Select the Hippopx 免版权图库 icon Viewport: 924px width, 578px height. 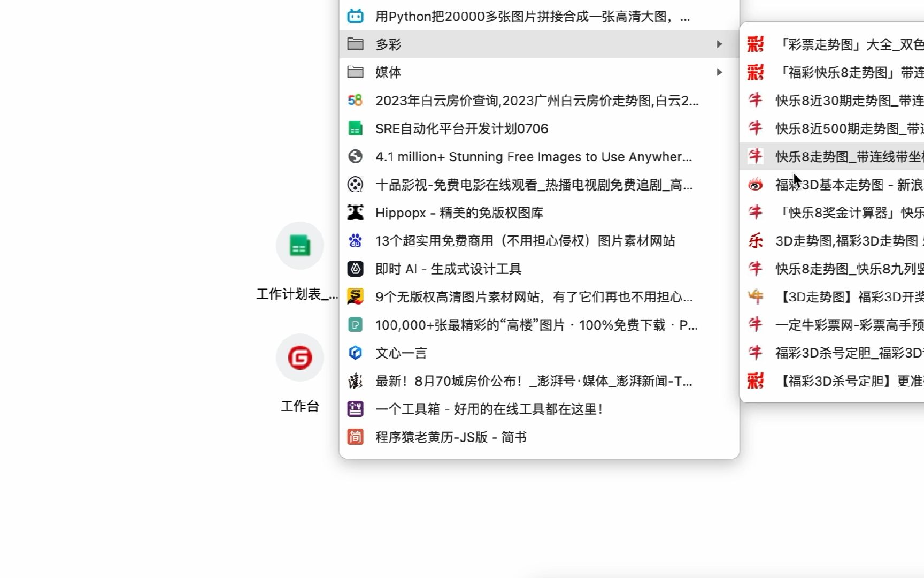pos(355,212)
